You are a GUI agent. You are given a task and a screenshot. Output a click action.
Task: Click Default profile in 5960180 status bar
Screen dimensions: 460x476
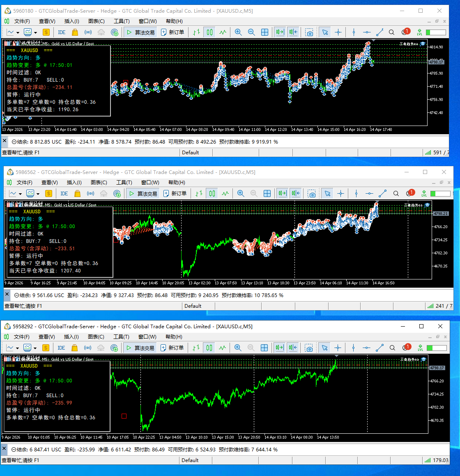tap(191, 153)
